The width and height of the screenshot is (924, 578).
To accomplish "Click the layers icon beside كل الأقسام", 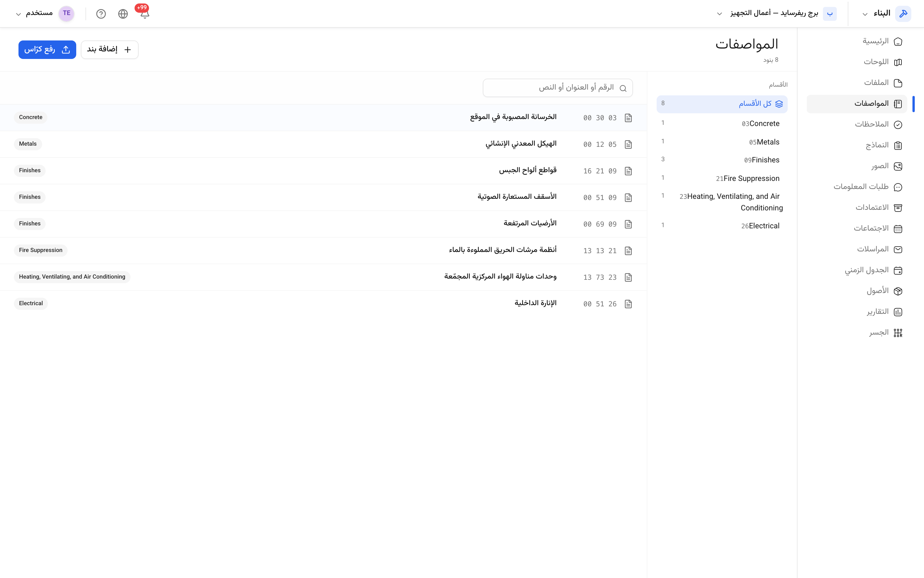I will tap(779, 104).
